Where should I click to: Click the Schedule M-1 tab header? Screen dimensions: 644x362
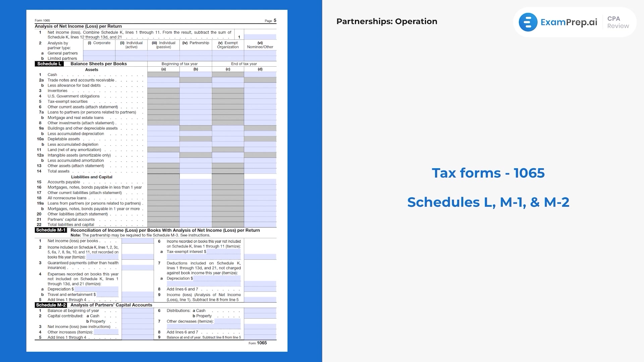click(x=50, y=230)
